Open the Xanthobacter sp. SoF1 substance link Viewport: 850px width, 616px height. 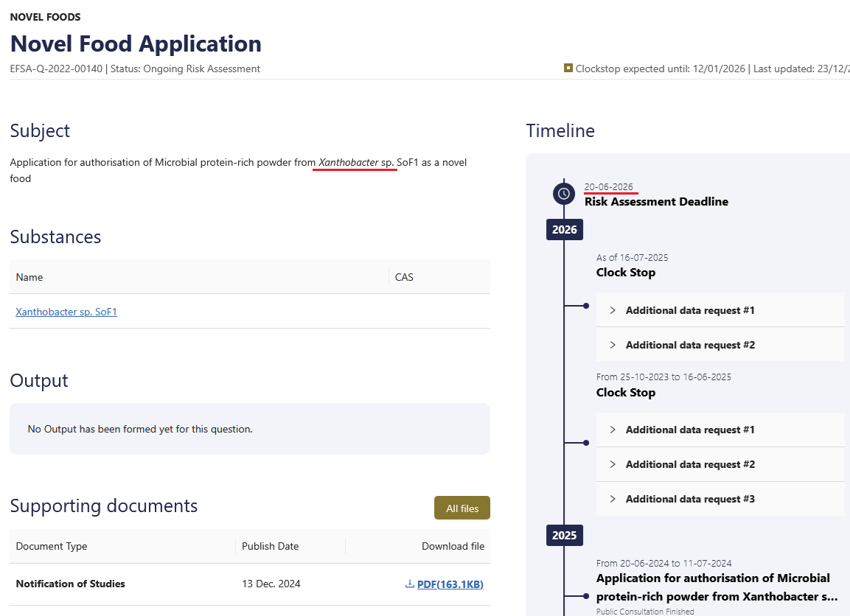pos(66,312)
